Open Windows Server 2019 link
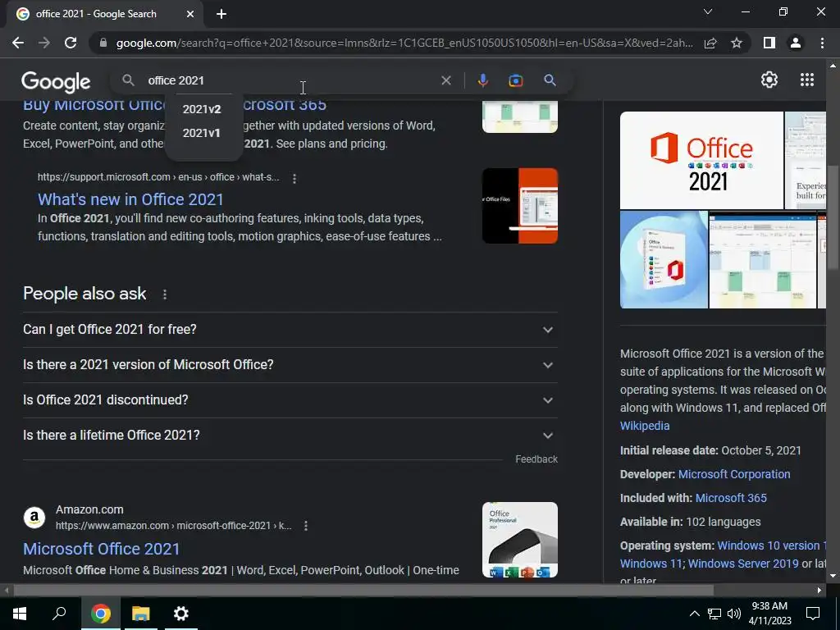The width and height of the screenshot is (840, 630). point(743,564)
